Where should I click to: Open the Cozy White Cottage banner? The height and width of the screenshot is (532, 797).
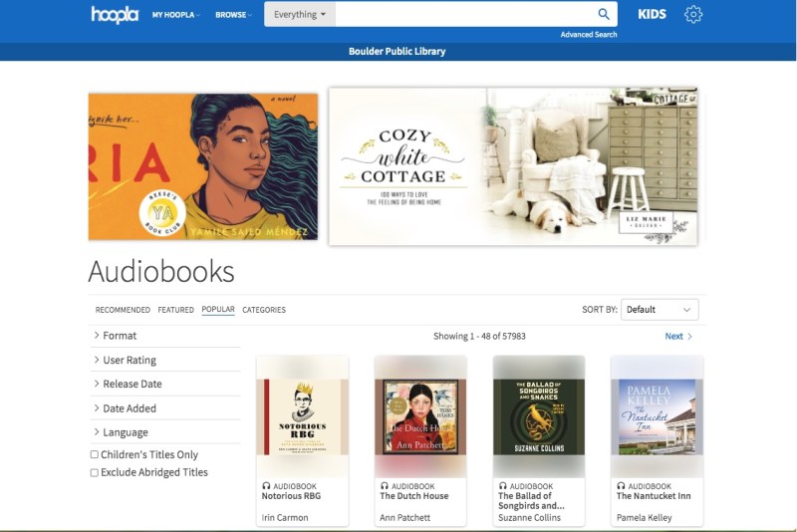(x=513, y=166)
